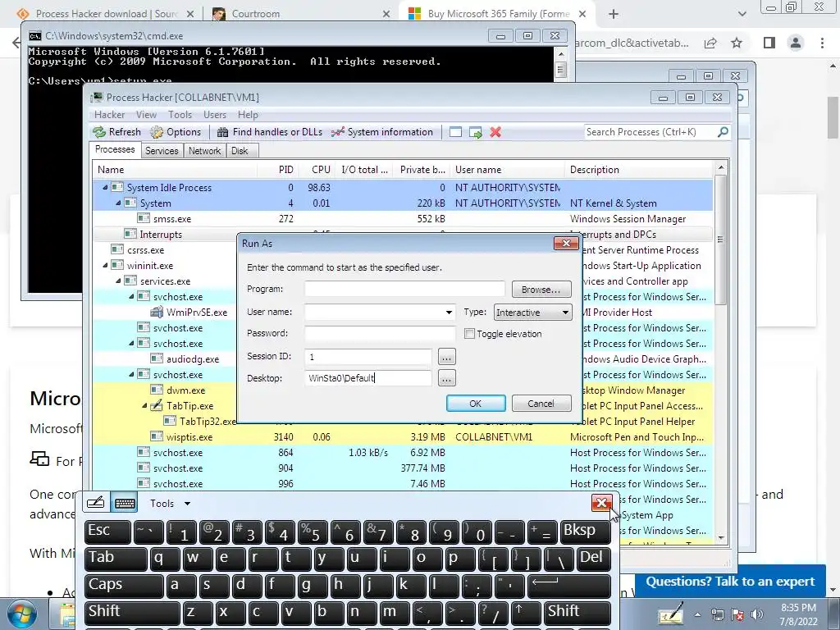Select the wisptis.exe process row
The height and width of the screenshot is (630, 840).
pyautogui.click(x=402, y=436)
